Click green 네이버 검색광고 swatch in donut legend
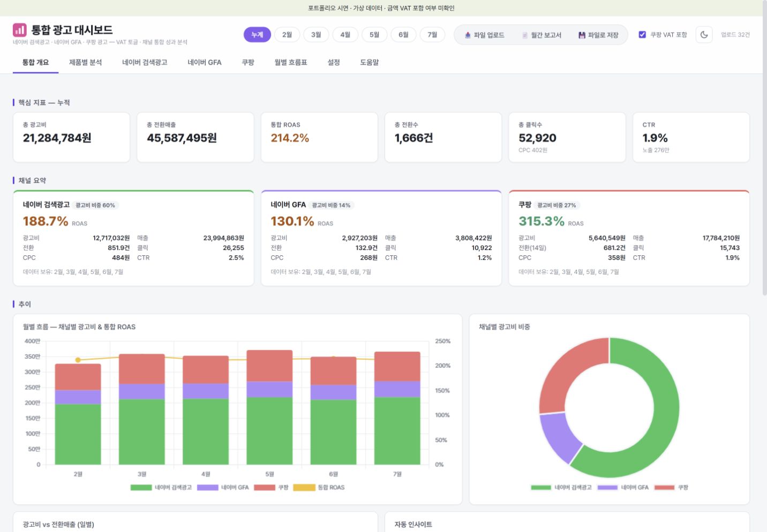The image size is (767, 532). [x=541, y=488]
